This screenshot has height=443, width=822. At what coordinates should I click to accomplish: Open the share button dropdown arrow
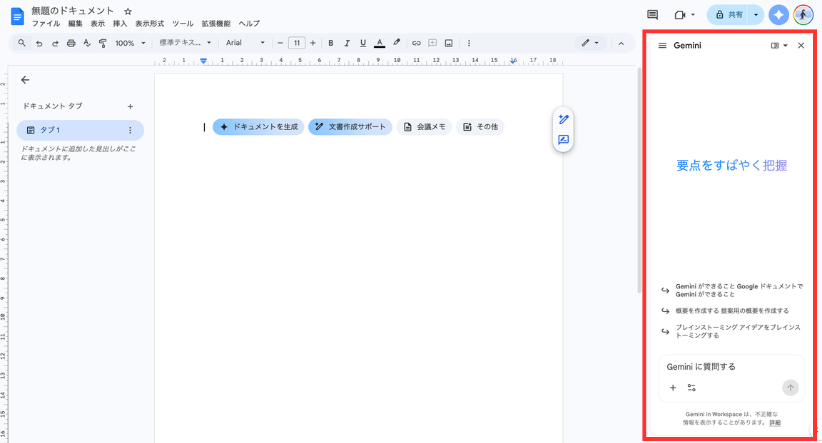pyautogui.click(x=756, y=15)
